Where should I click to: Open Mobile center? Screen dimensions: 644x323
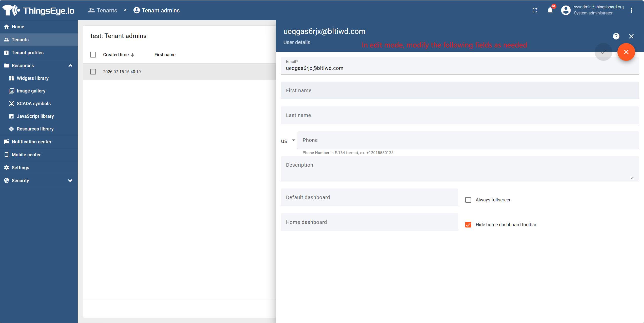[39, 155]
